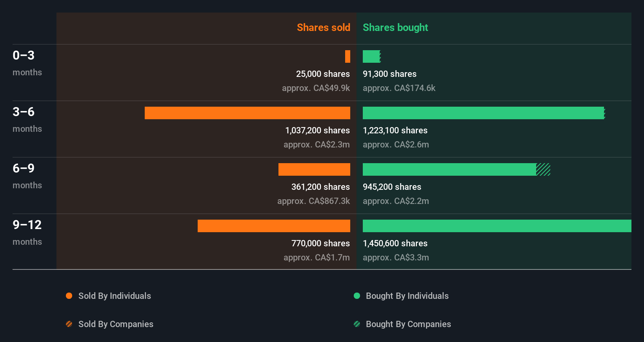The width and height of the screenshot is (644, 342).
Task: Click the Shares sold column header
Action: [324, 27]
